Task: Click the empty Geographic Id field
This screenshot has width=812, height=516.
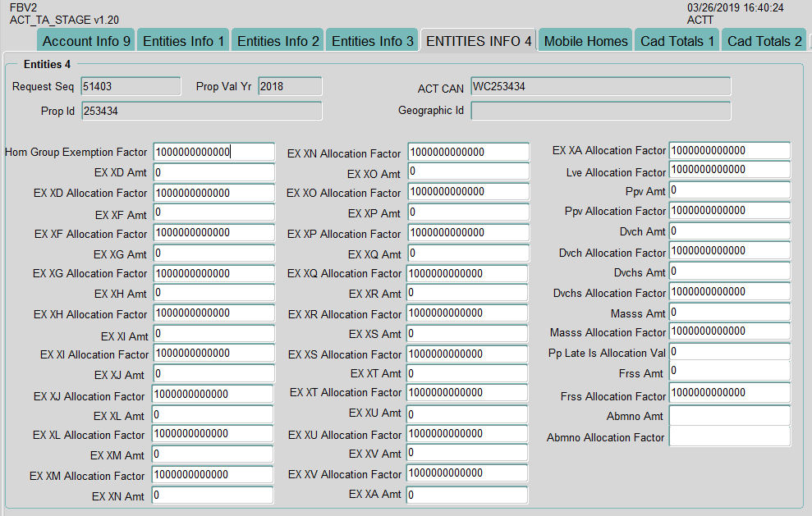Action: pyautogui.click(x=599, y=111)
